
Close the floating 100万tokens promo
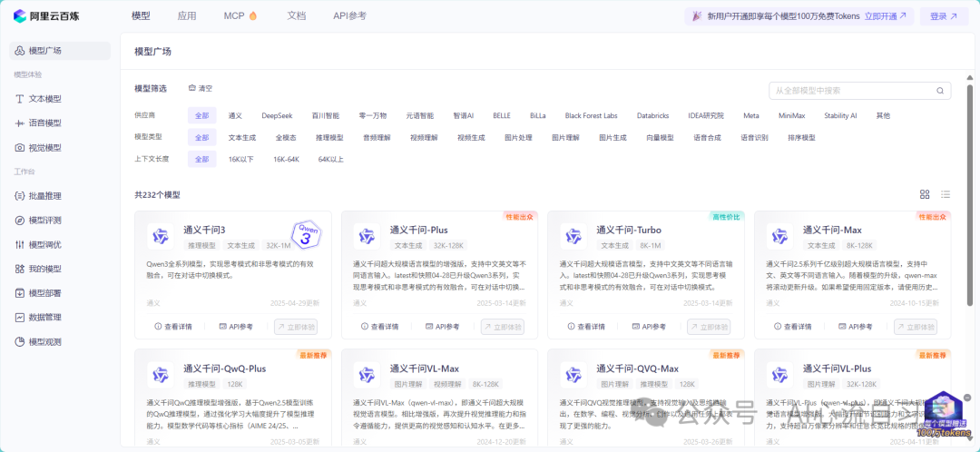coord(967,397)
